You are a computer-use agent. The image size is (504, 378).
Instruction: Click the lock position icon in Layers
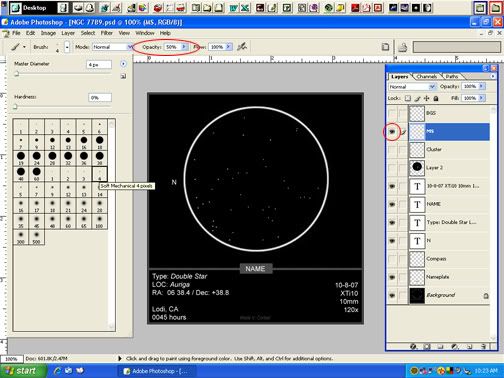point(427,98)
